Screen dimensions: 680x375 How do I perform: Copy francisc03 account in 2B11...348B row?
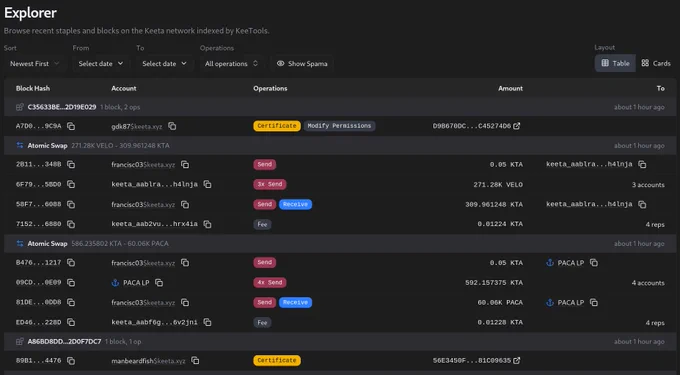point(185,165)
